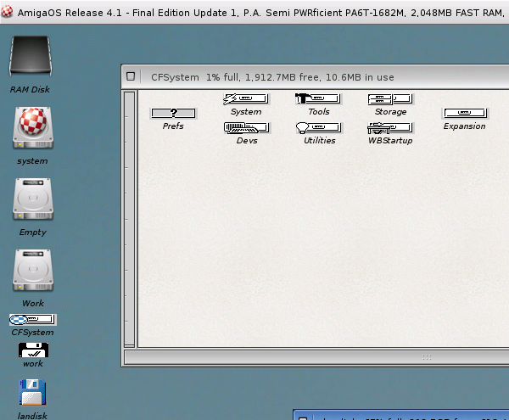
Task: Click the horizontal scrollbar of CFSystem window
Action: click(316, 357)
